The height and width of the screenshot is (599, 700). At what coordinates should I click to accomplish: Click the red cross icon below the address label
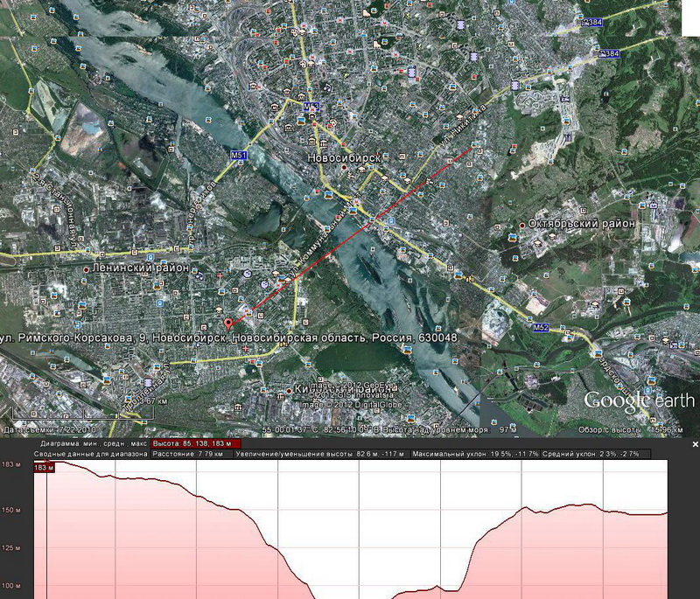[x=246, y=348]
